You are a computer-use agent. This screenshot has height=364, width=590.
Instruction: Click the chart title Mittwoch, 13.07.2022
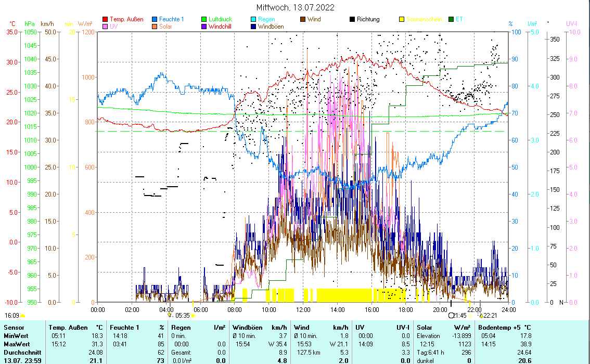point(295,7)
